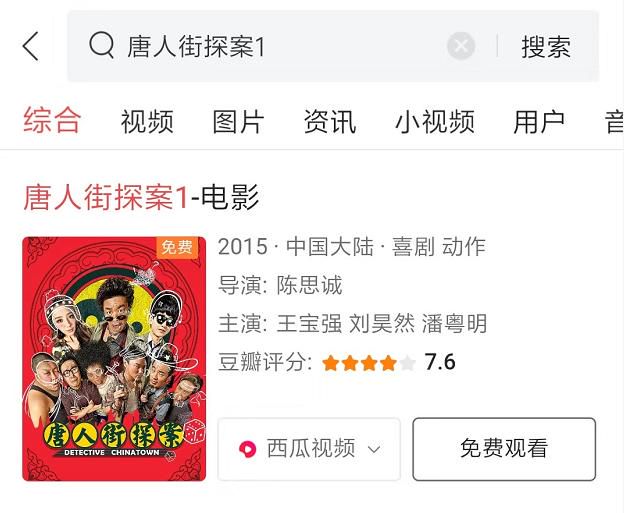Switch to the 视频 tab
The image size is (624, 513).
pyautogui.click(x=147, y=121)
